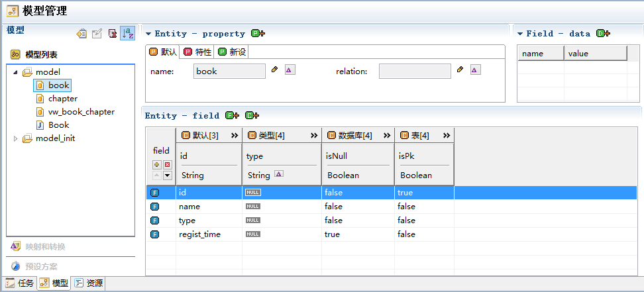
Task: Click green P+ add property icon
Action: pyautogui.click(x=258, y=34)
